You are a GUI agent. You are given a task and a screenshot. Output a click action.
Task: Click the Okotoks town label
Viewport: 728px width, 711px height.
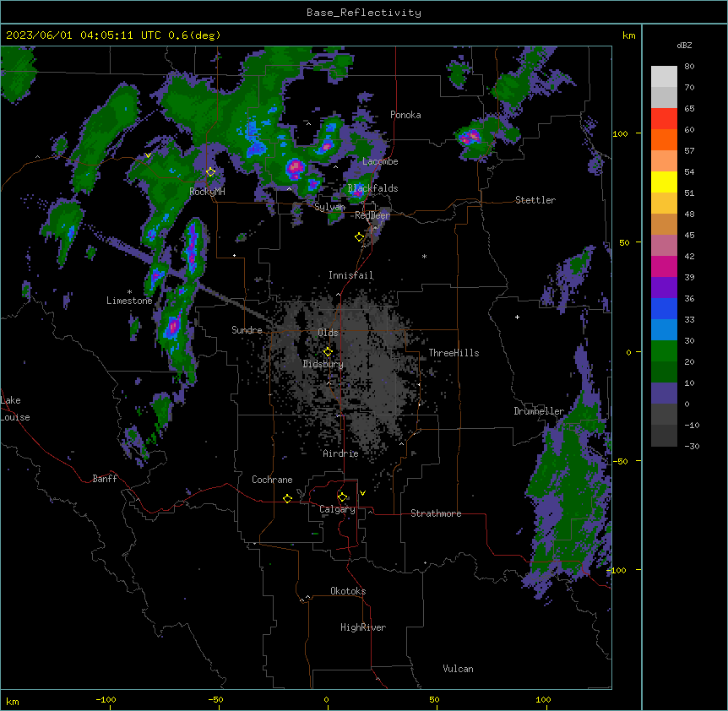click(x=348, y=591)
